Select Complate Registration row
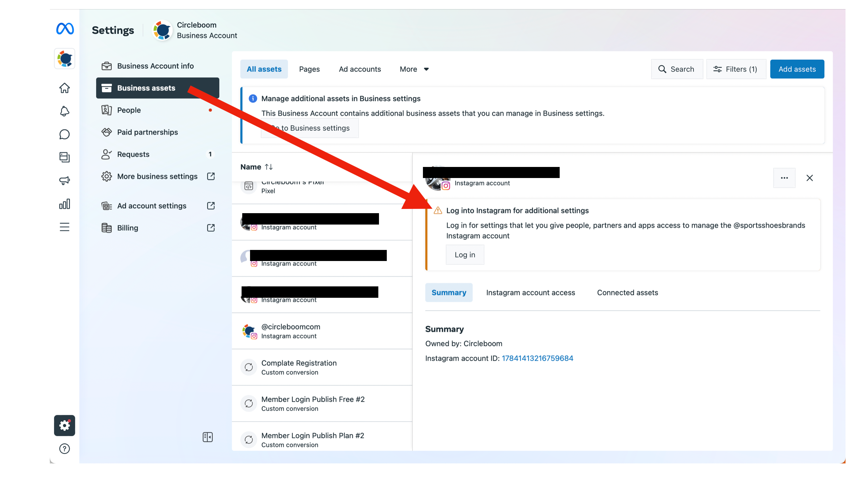Viewport: 868px width, 481px height. click(x=322, y=367)
